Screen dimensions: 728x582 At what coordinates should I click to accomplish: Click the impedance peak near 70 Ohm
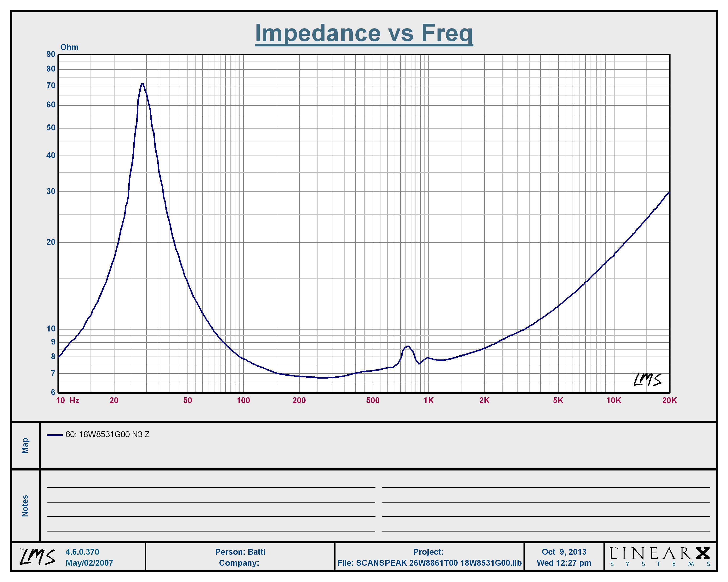tap(142, 84)
